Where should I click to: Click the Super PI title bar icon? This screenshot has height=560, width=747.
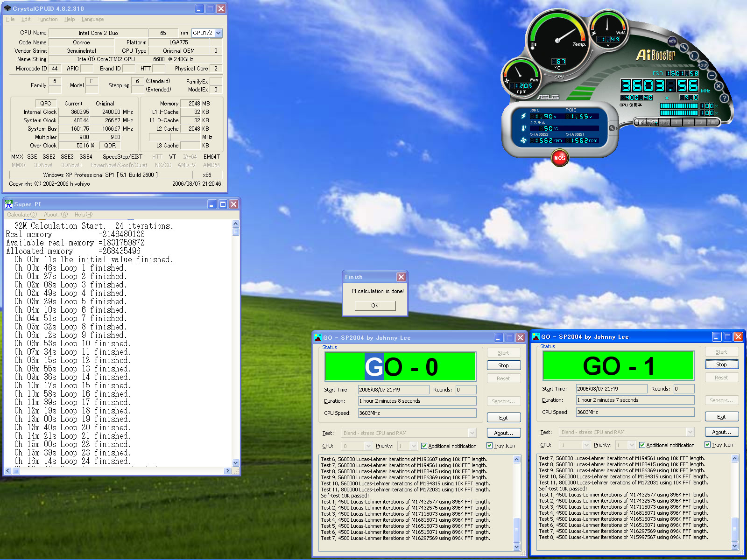click(9, 204)
